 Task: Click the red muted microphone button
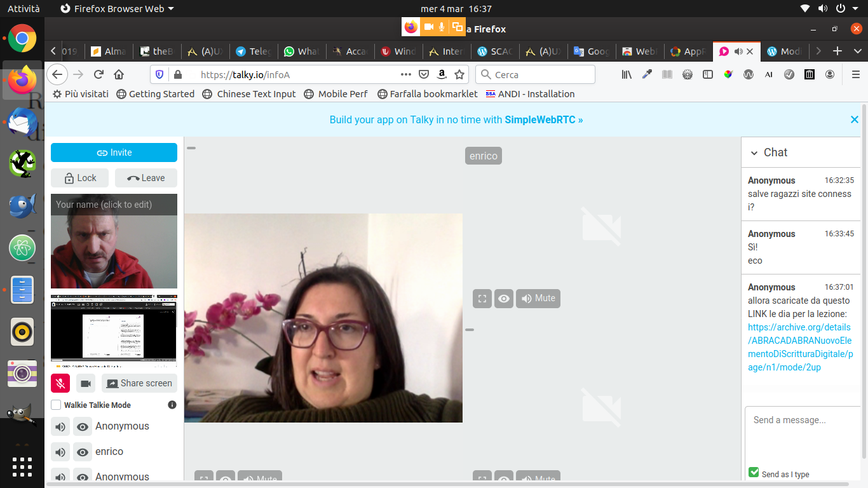[x=60, y=383]
